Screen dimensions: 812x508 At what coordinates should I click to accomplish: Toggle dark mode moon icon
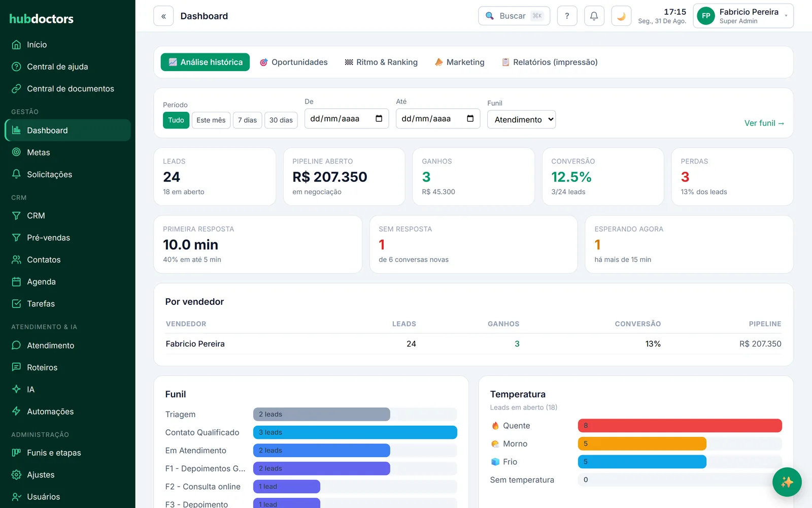coord(621,16)
